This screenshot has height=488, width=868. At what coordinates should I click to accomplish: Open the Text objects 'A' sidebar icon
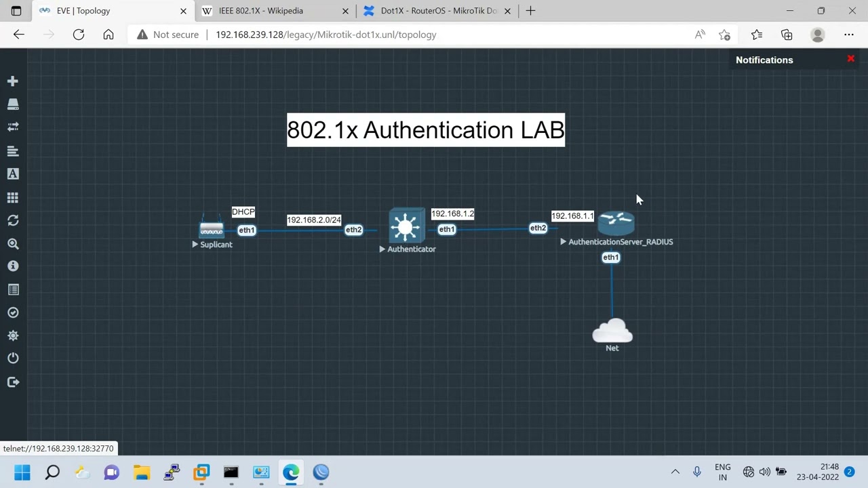pos(13,174)
